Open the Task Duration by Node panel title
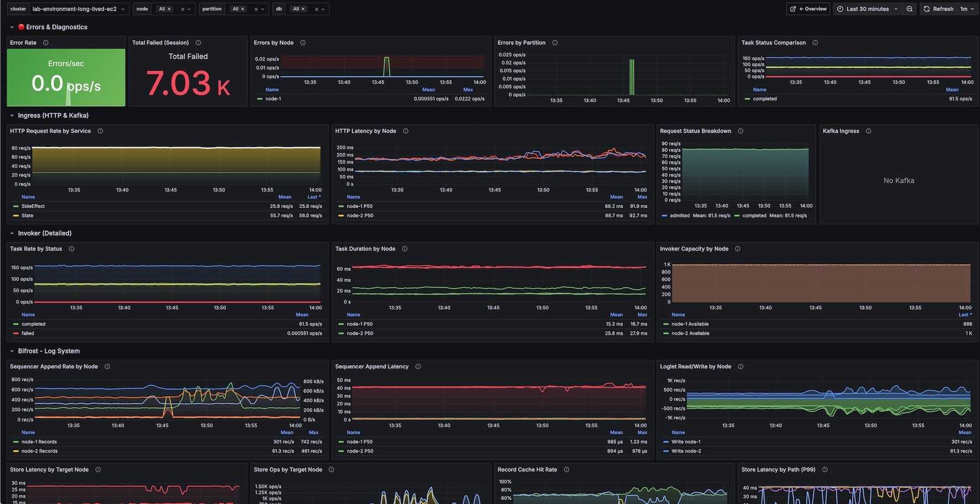980x504 pixels. [365, 249]
